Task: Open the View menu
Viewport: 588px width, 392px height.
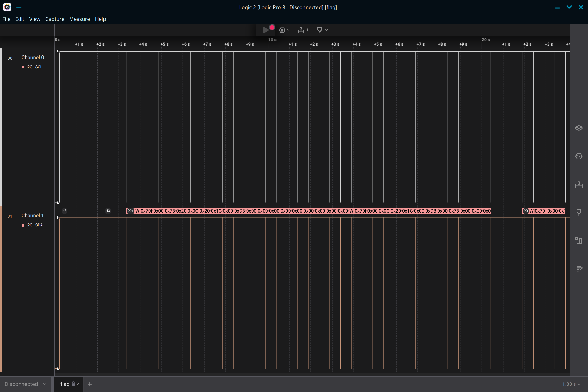Action: point(35,19)
